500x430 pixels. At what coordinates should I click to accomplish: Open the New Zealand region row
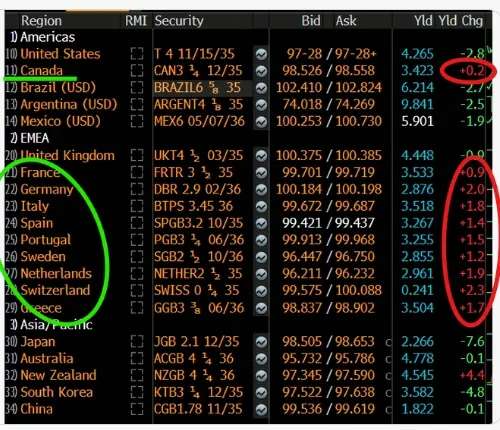[58, 375]
